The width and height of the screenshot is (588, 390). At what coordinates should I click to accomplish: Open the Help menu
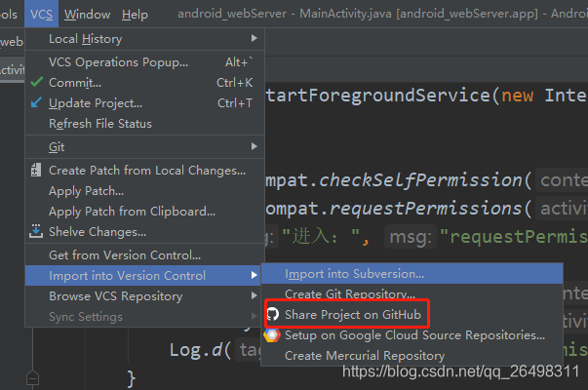[135, 15]
